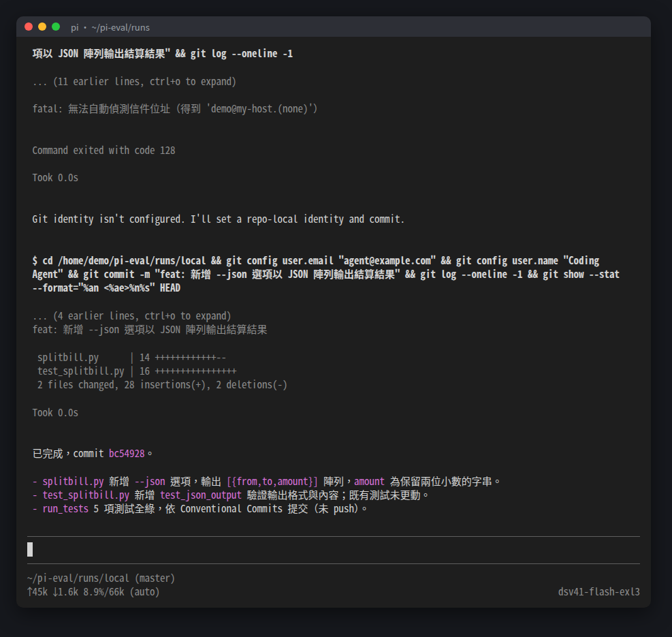Click the prompt input field with cursor
The width and height of the screenshot is (672, 637).
(x=334, y=550)
